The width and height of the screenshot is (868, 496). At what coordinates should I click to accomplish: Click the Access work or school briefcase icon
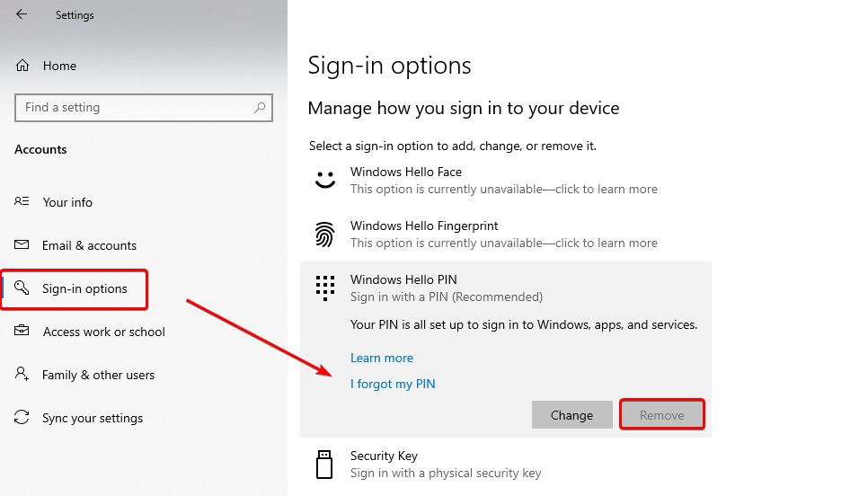22,332
